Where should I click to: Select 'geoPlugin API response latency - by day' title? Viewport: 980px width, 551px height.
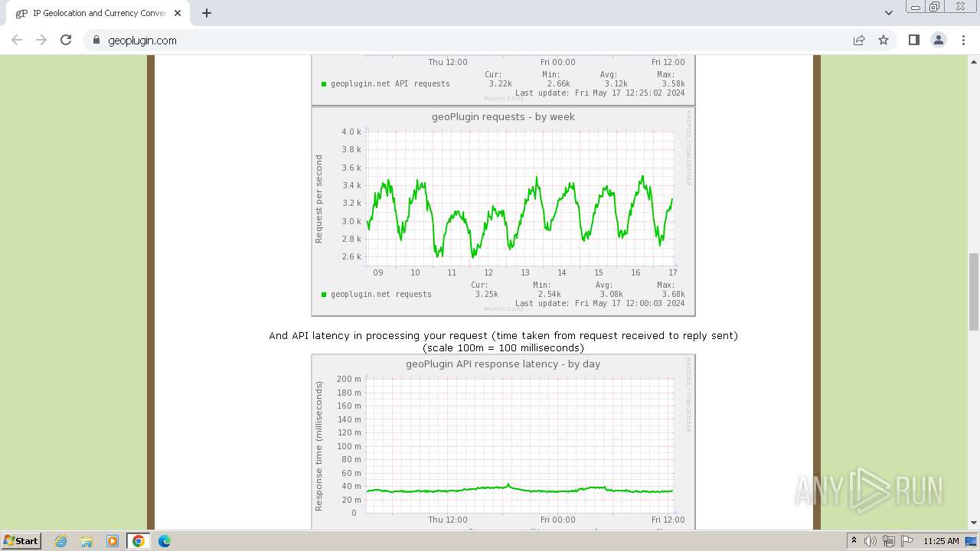click(503, 364)
